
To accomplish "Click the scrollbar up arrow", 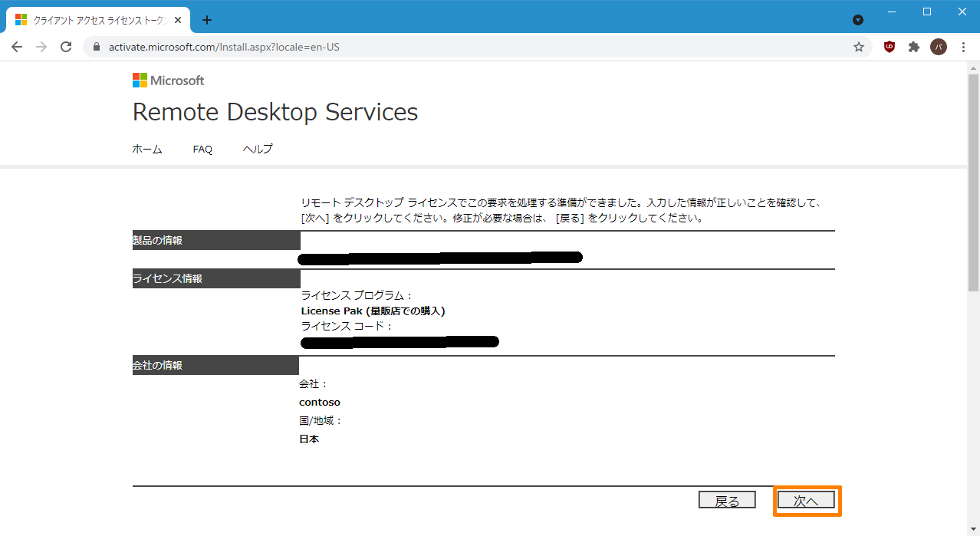I will 973,67.
